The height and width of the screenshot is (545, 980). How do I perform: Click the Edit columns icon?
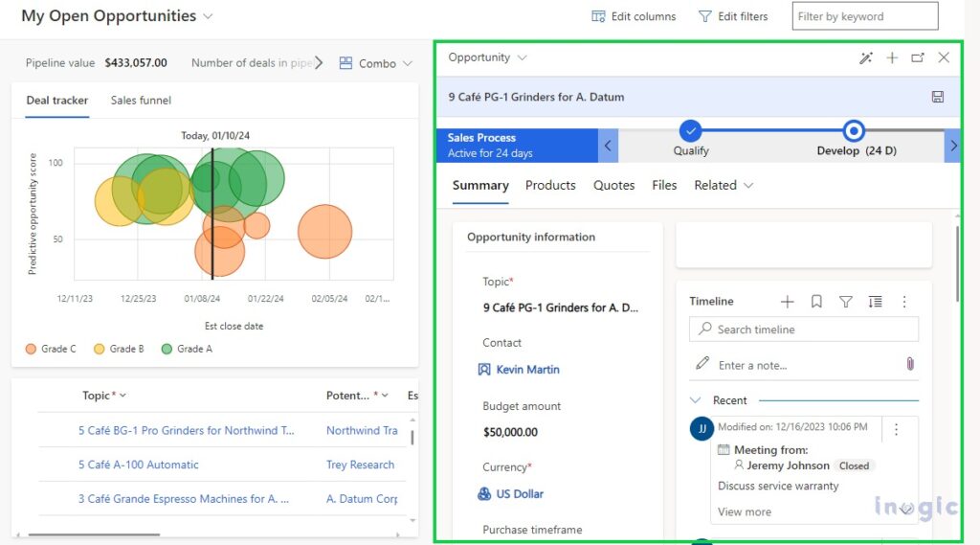click(x=598, y=16)
